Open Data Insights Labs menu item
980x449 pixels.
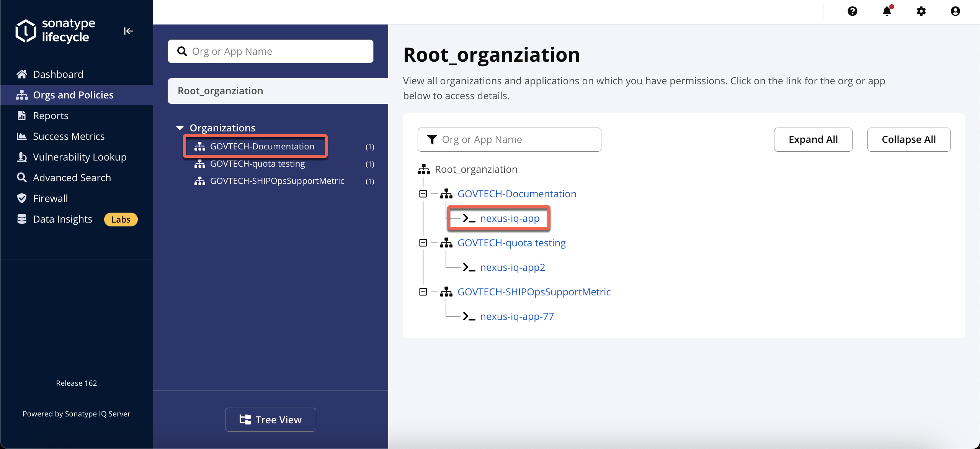pos(77,219)
